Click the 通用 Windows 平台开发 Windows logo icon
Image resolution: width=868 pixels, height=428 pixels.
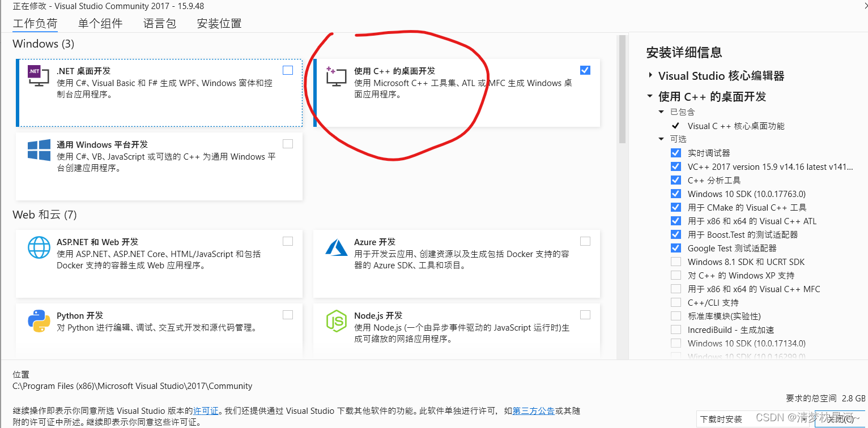[x=39, y=150]
